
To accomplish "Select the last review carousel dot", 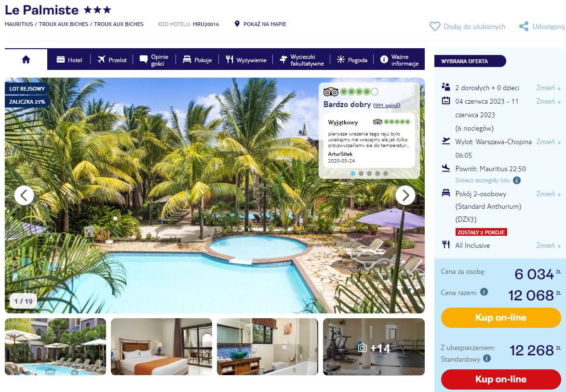I will tap(386, 174).
